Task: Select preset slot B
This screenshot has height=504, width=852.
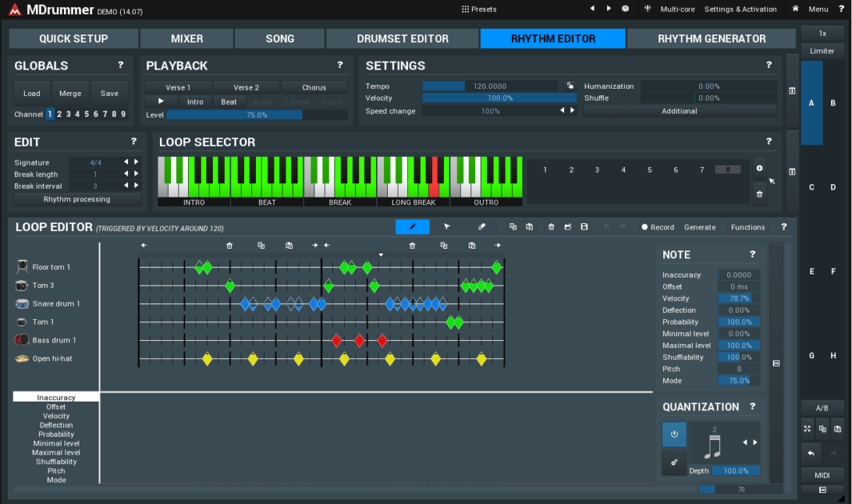Action: coord(833,102)
